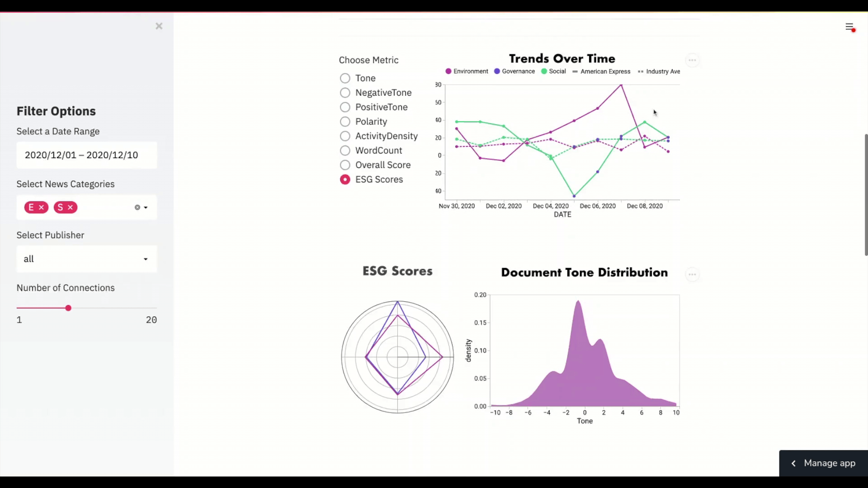Select the Overall Score radio button
This screenshot has width=868, height=488.
point(344,164)
